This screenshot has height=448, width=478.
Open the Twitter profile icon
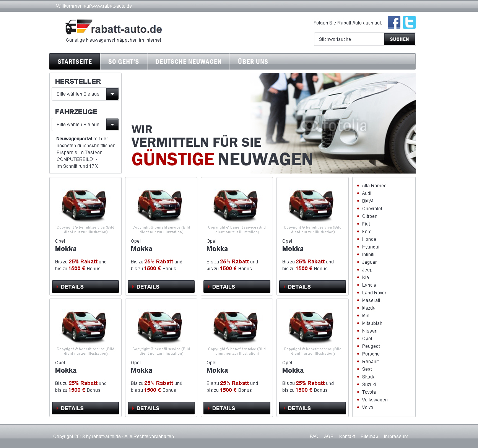[409, 23]
